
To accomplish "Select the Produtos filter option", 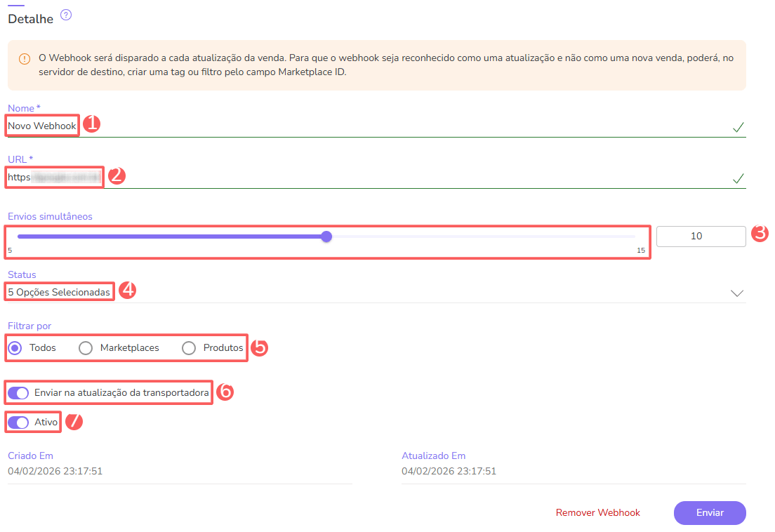I will click(x=189, y=347).
